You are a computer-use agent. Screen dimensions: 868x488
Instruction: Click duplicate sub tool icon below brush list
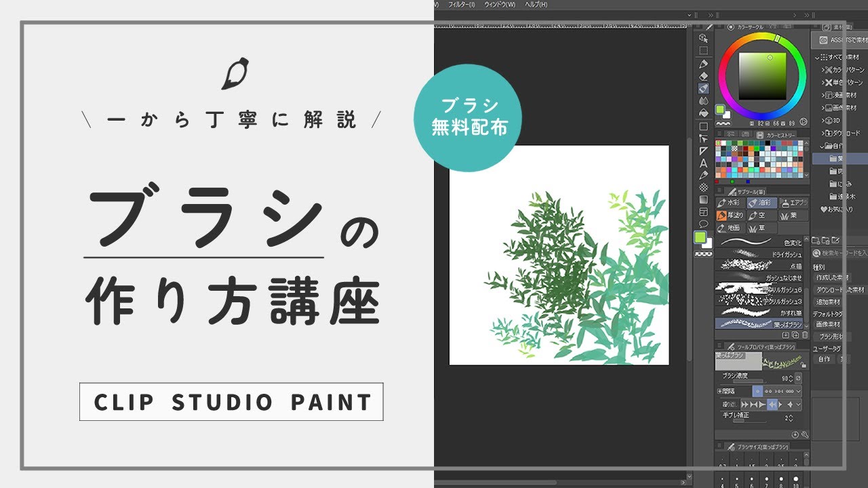[x=795, y=335]
